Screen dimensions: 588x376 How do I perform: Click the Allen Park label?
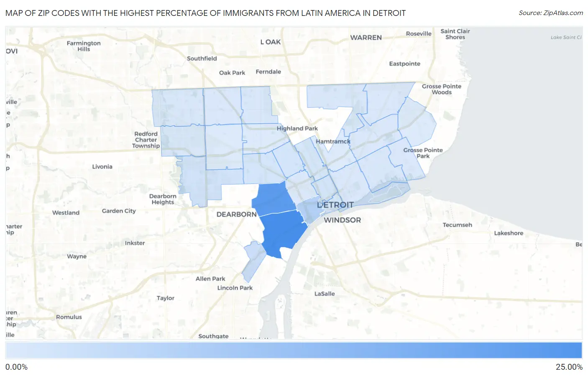tap(210, 279)
